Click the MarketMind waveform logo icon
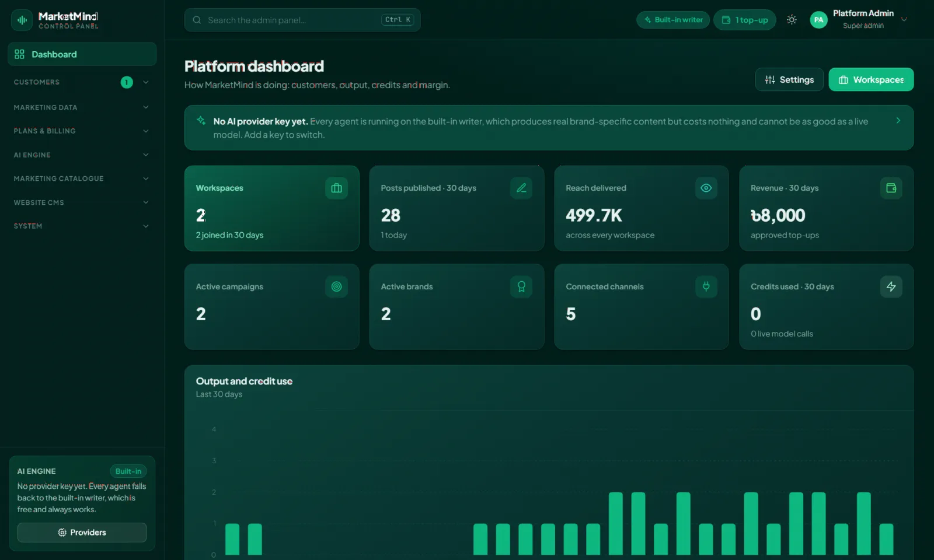934x560 pixels. click(x=22, y=20)
